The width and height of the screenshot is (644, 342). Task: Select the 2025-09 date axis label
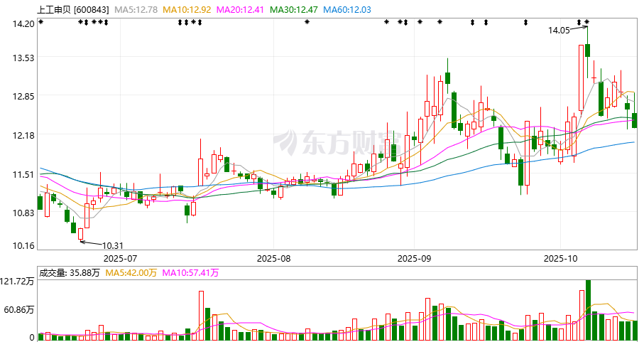(415, 259)
